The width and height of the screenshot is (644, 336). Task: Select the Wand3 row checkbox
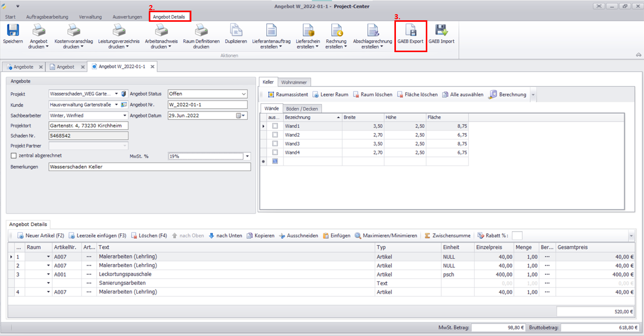275,144
